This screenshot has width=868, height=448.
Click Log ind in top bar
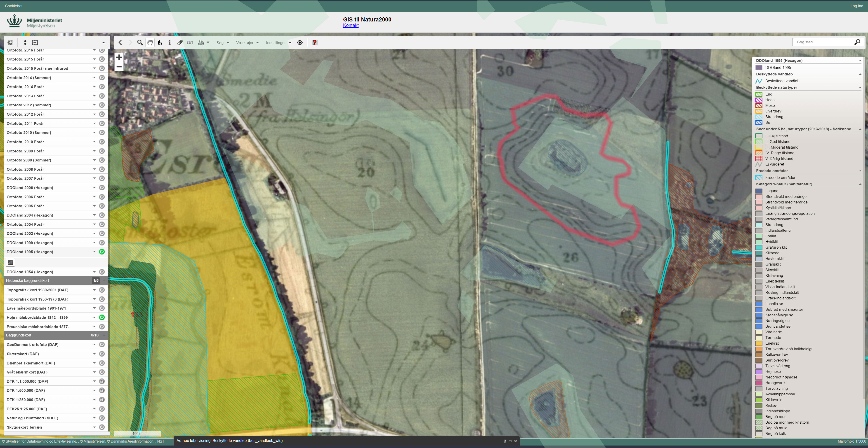[856, 6]
